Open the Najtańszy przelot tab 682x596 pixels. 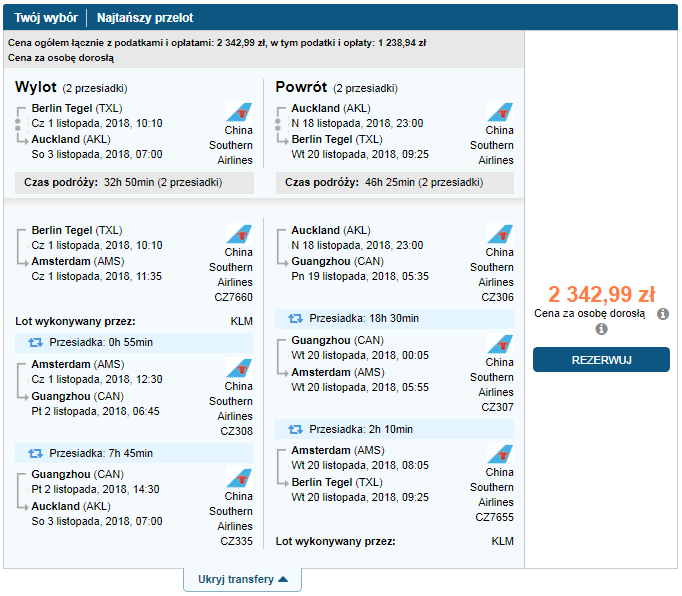(x=145, y=18)
